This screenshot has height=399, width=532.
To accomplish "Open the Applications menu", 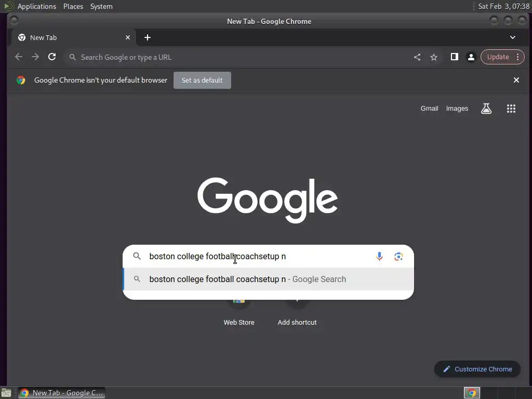I will [37, 6].
